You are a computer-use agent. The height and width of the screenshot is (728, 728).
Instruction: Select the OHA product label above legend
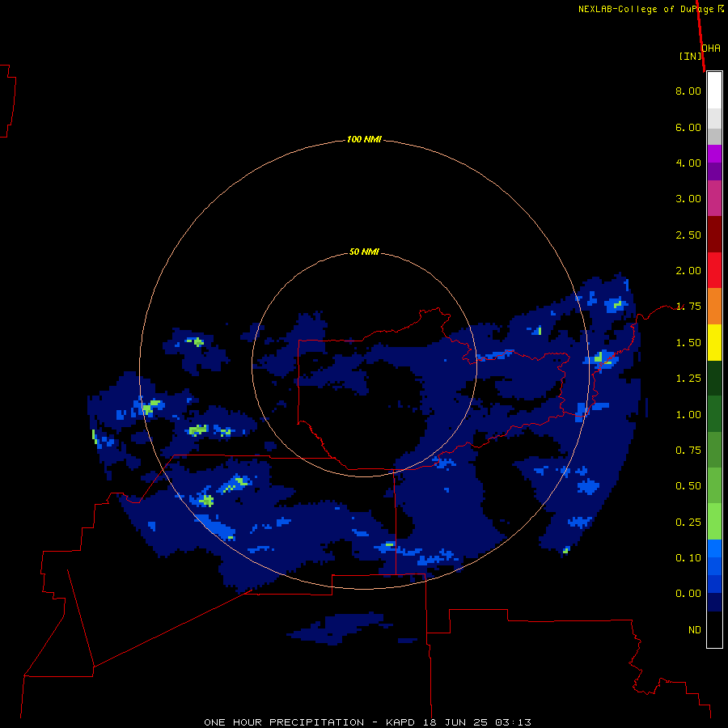pyautogui.click(x=711, y=49)
